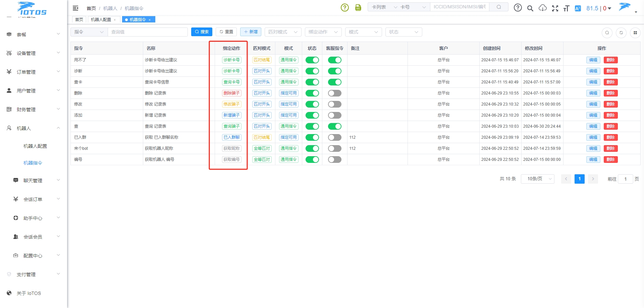644x308 pixels.
Task: Close the 机器指令 tab with its x
Action: [150, 20]
